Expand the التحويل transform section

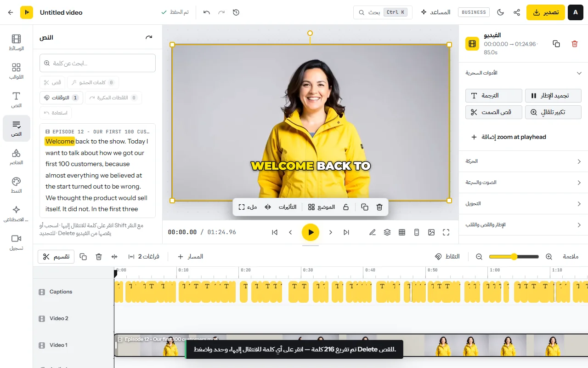(x=524, y=204)
